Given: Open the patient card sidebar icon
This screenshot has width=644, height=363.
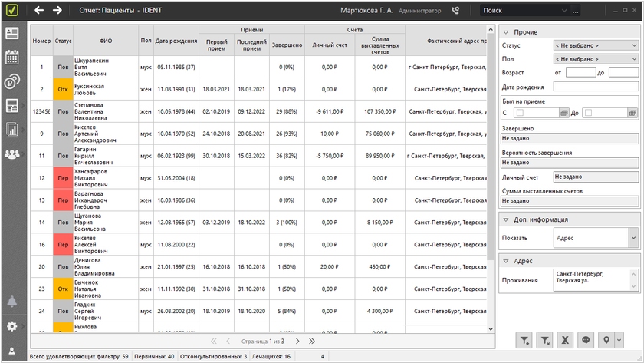Looking at the screenshot, I should [12, 33].
